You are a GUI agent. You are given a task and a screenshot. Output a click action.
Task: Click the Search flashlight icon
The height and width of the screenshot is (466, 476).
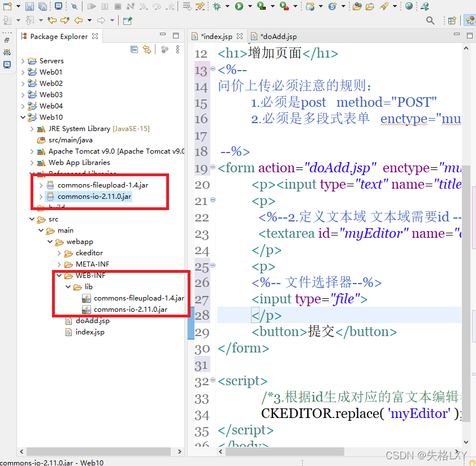(384, 6)
